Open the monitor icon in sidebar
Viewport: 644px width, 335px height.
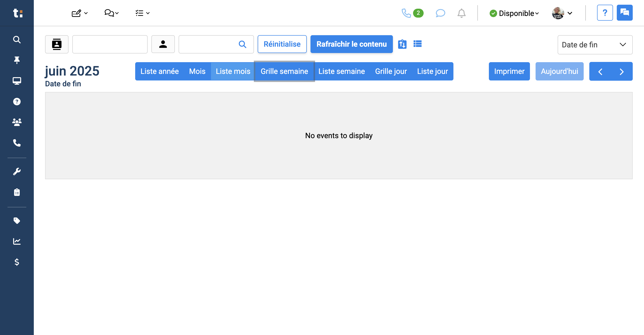point(17,81)
